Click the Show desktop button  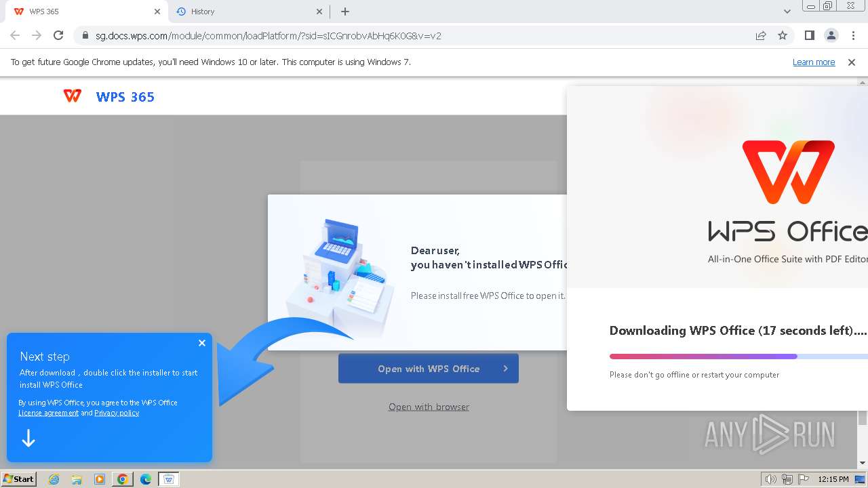(x=861, y=479)
